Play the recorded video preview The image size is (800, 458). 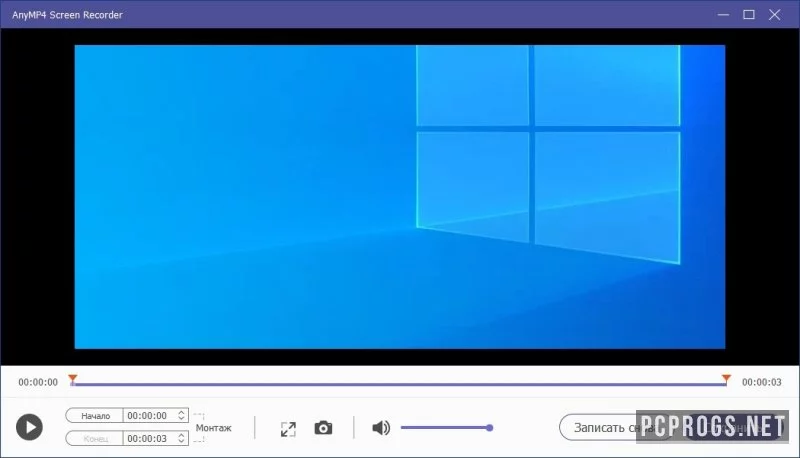pyautogui.click(x=29, y=427)
